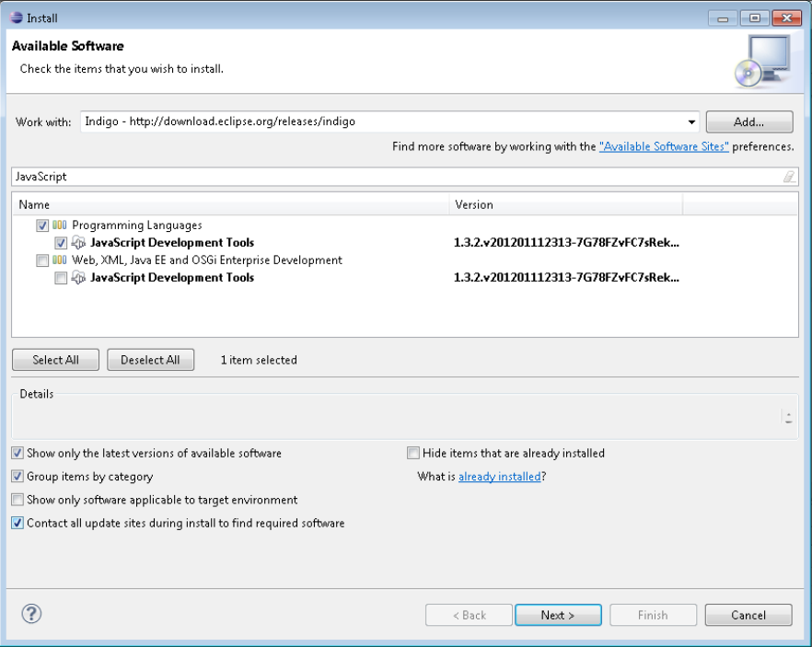Select version text of JavaScript Development Tools under Web, XML

pyautogui.click(x=566, y=278)
